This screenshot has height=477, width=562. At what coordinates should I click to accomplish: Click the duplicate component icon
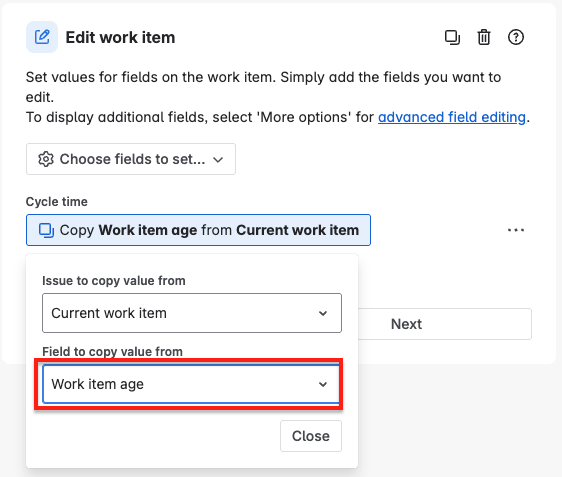click(452, 37)
